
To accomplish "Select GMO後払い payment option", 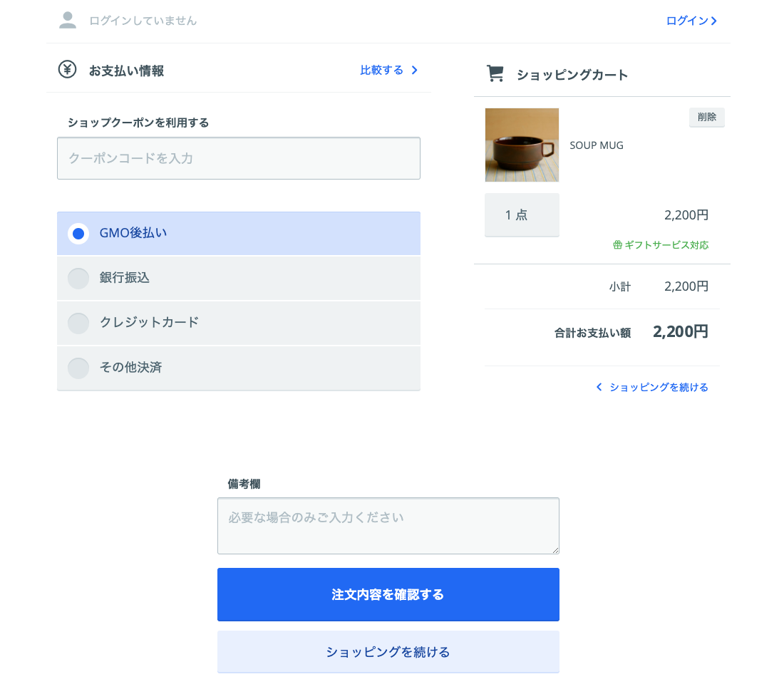I will [78, 234].
